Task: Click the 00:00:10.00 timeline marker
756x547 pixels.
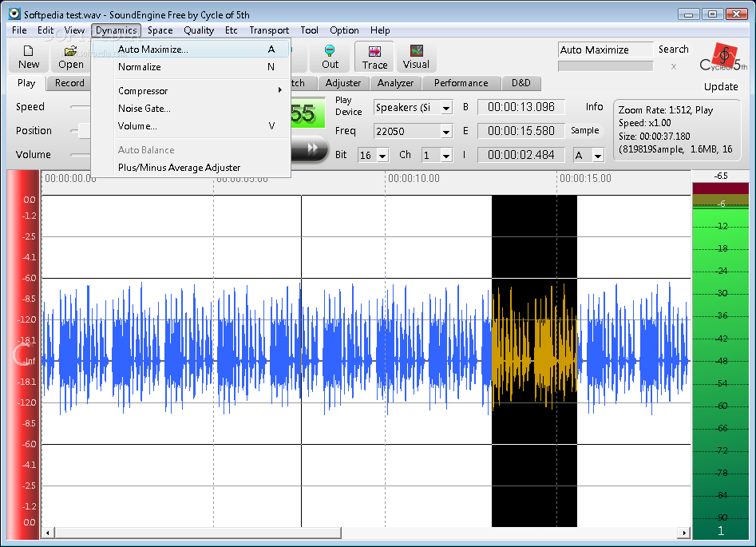Action: point(414,179)
